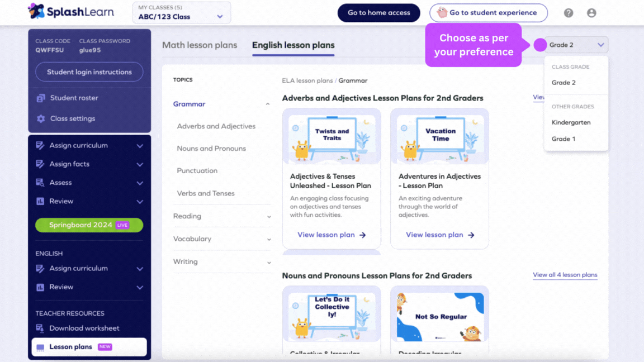644x362 pixels.
Task: Switch to the Math lesson plans tab
Action: [x=200, y=45]
